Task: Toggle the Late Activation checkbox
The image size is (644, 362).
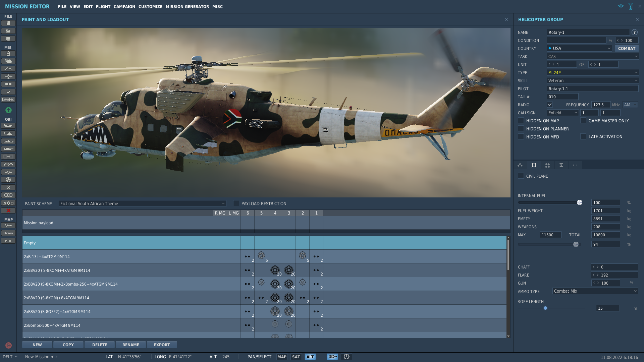Action: coord(583,136)
